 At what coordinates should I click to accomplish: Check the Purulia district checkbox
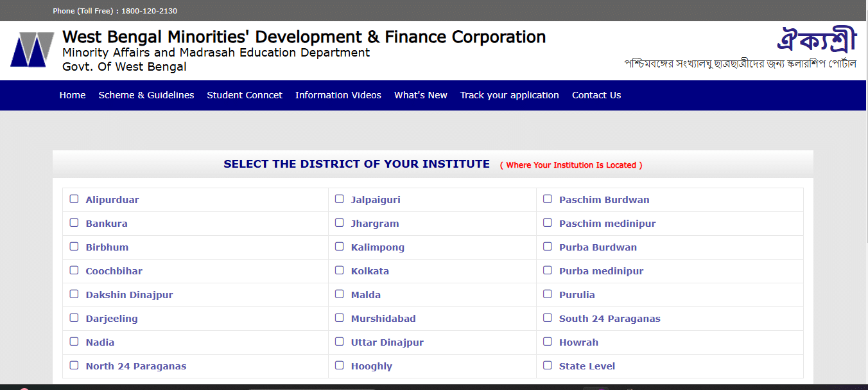click(547, 294)
